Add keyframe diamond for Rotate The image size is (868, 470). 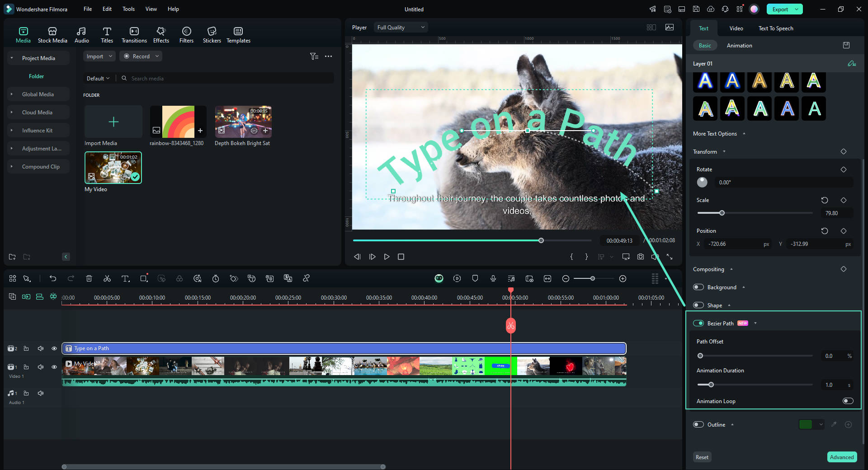(x=844, y=169)
